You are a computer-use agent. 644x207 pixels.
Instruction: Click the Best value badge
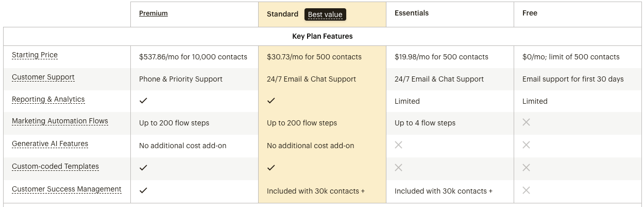pos(325,14)
